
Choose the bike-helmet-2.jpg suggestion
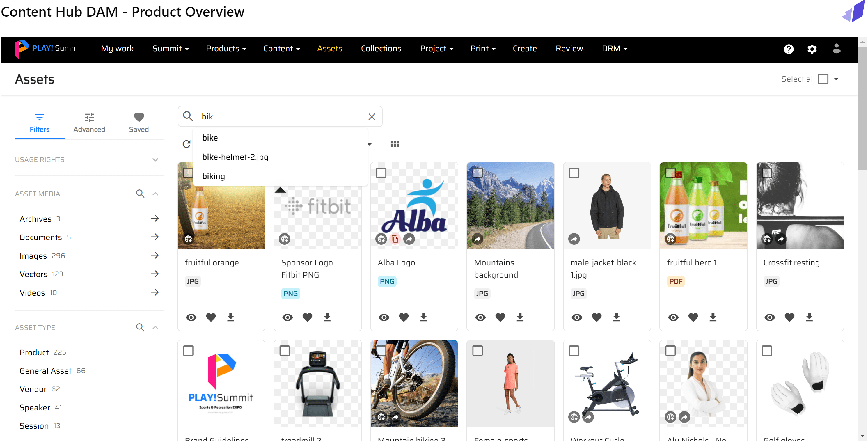click(235, 157)
